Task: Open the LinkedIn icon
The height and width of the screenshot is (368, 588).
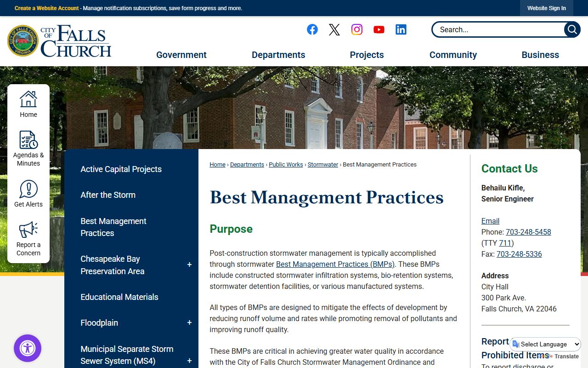Action: click(x=401, y=29)
